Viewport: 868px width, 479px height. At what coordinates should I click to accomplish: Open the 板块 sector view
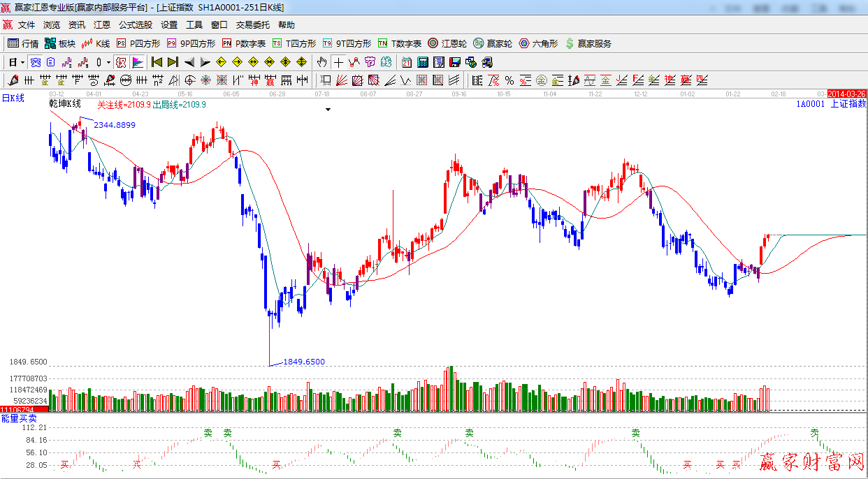coord(60,43)
